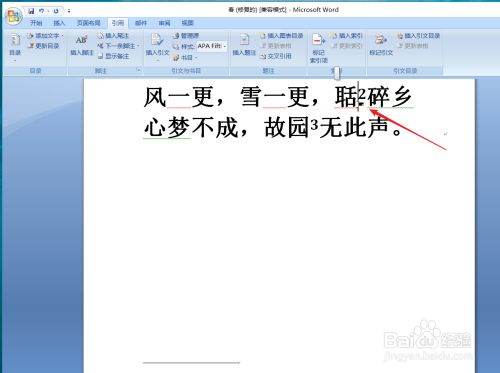The height and width of the screenshot is (373, 500).
Task: Open the round Office button menu
Action: pos(13,17)
